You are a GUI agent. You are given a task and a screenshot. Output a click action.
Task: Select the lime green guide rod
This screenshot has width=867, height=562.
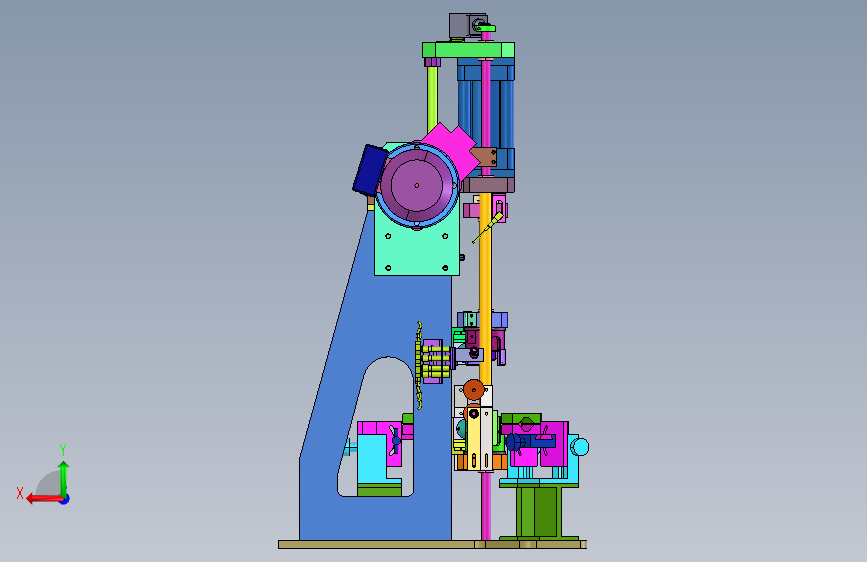click(432, 100)
